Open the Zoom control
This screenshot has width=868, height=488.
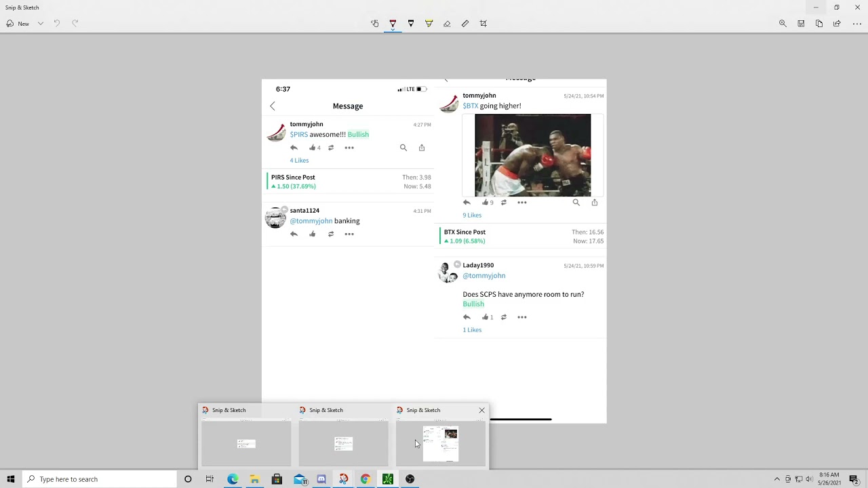click(783, 24)
